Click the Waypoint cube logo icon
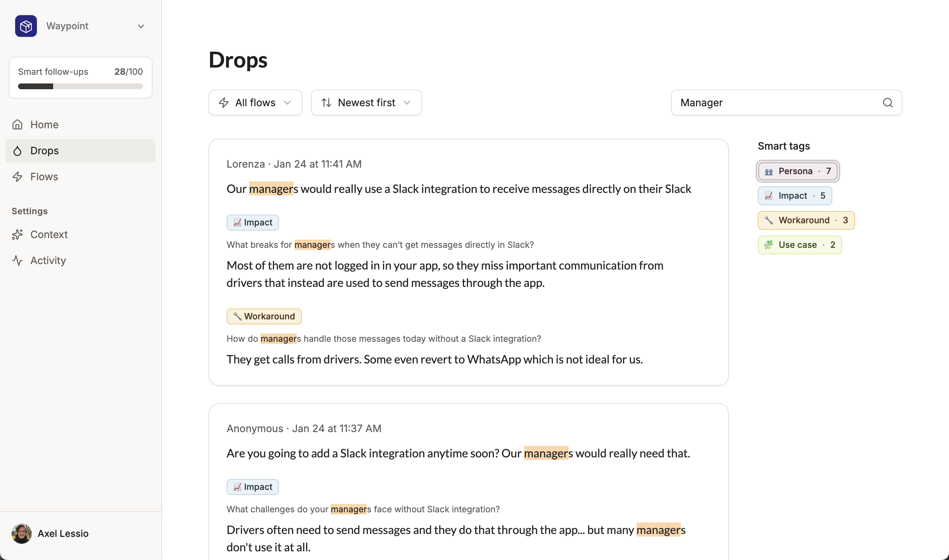 tap(26, 26)
